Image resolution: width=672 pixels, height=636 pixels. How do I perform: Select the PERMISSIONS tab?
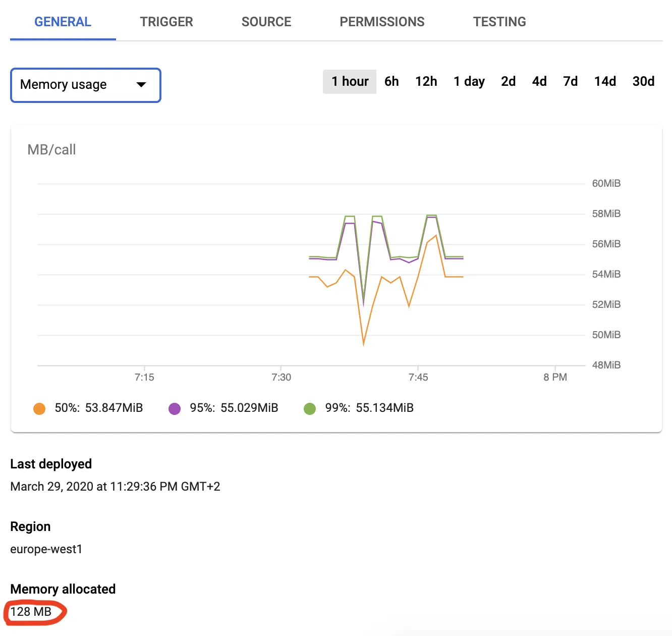pyautogui.click(x=382, y=22)
